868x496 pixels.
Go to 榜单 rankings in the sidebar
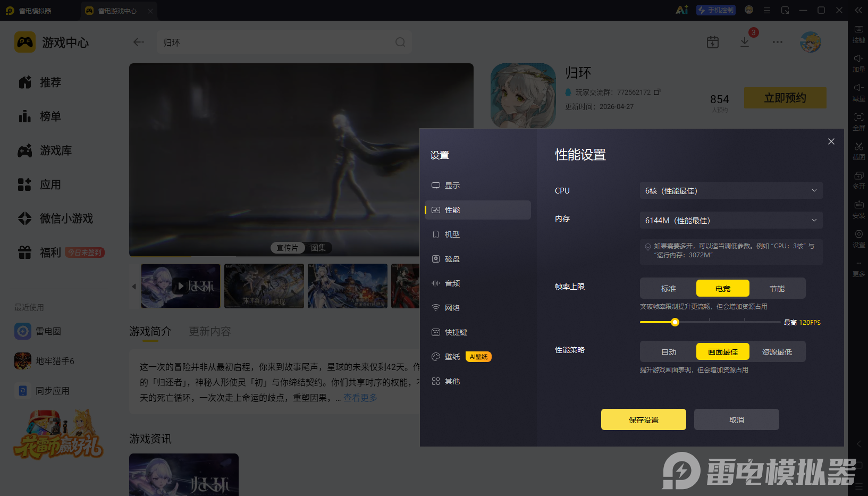[x=40, y=116]
